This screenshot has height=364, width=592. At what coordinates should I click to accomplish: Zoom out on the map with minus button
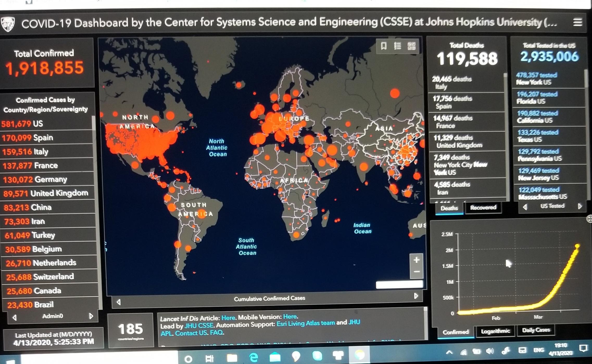(416, 272)
